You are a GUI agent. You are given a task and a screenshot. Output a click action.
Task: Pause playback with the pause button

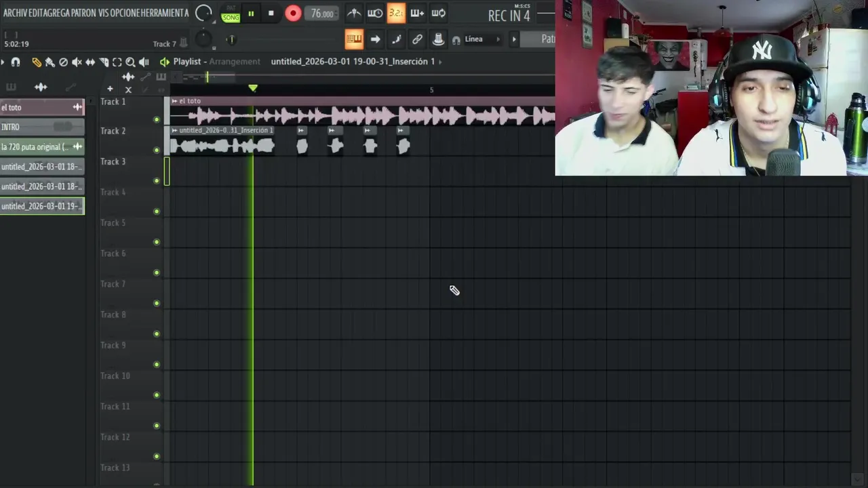click(251, 14)
